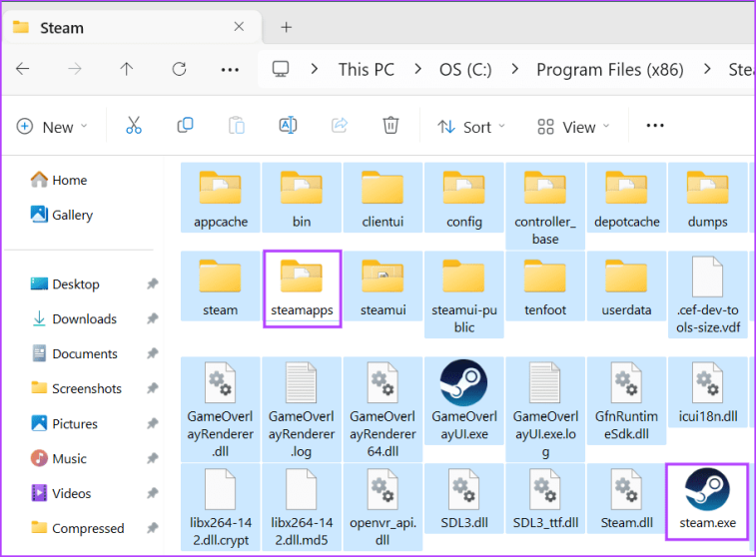Open the navigation more options ellipsis
Viewport: 756px width, 557px height.
[x=230, y=70]
